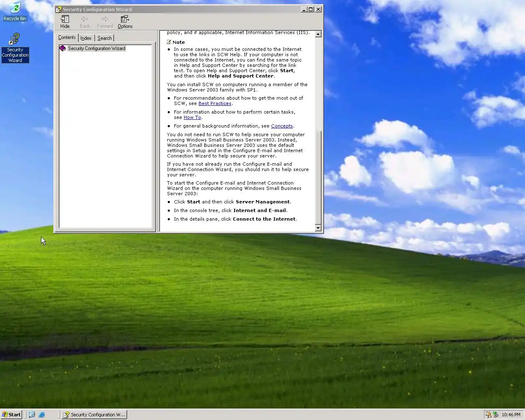
Task: Select the Recycle Bin desktop icon
Action: point(15,11)
